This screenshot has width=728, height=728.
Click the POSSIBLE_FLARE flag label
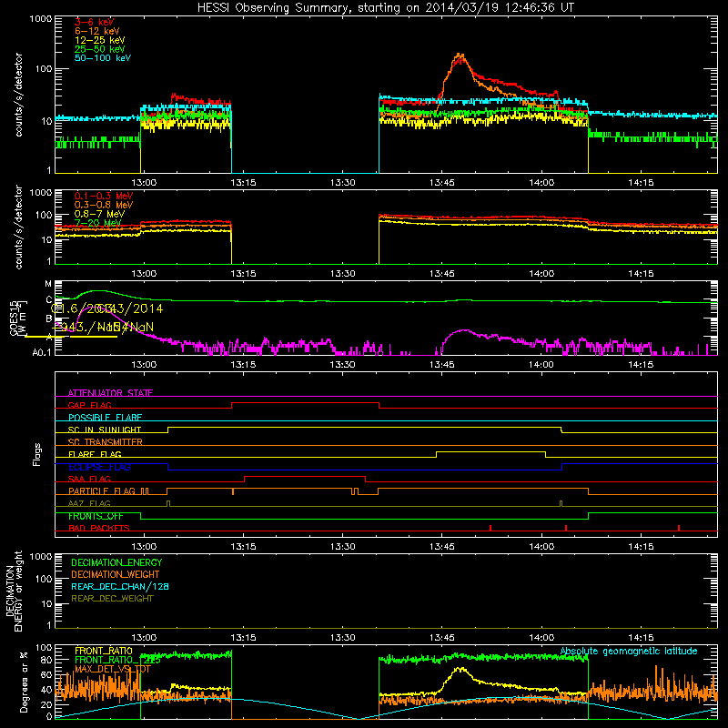point(105,418)
